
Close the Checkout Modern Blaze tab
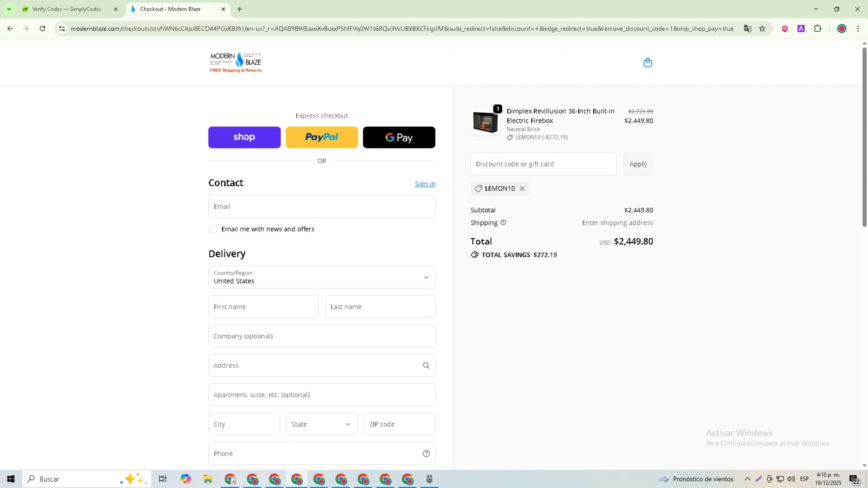tap(223, 9)
